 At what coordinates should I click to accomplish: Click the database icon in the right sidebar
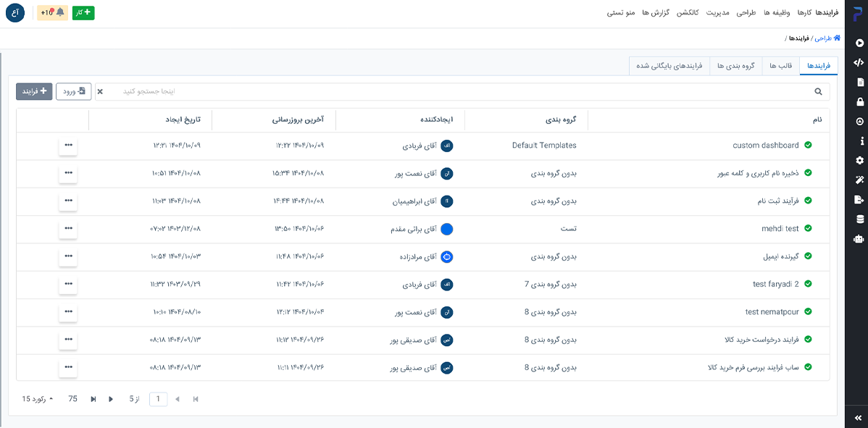(859, 217)
